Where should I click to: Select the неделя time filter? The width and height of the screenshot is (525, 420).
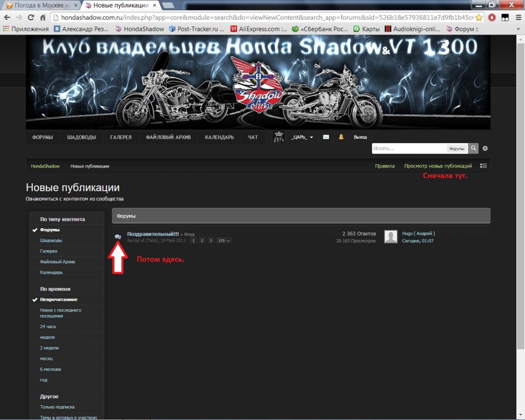click(47, 337)
